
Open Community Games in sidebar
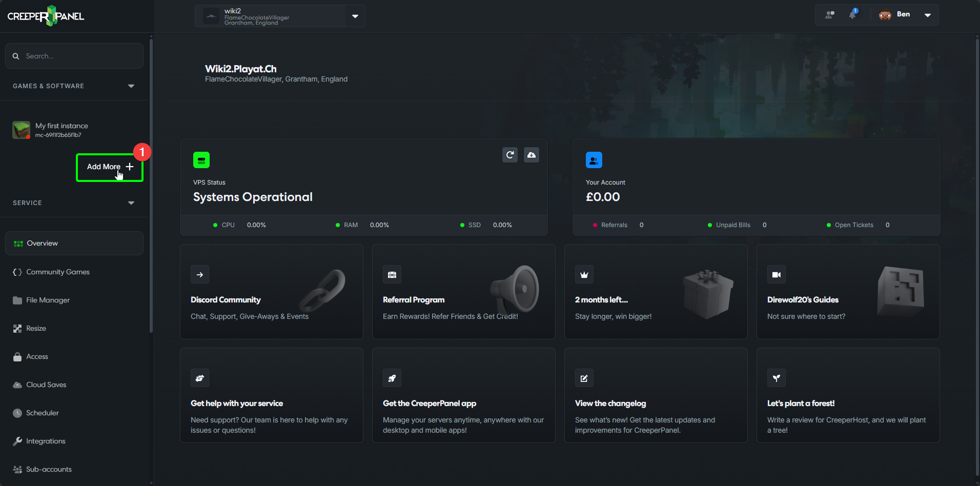pyautogui.click(x=74, y=272)
